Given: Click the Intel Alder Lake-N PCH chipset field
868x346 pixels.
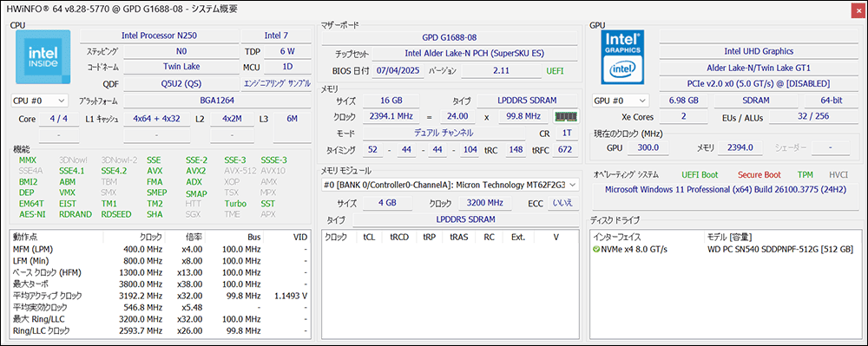Looking at the screenshot, I should [x=475, y=54].
